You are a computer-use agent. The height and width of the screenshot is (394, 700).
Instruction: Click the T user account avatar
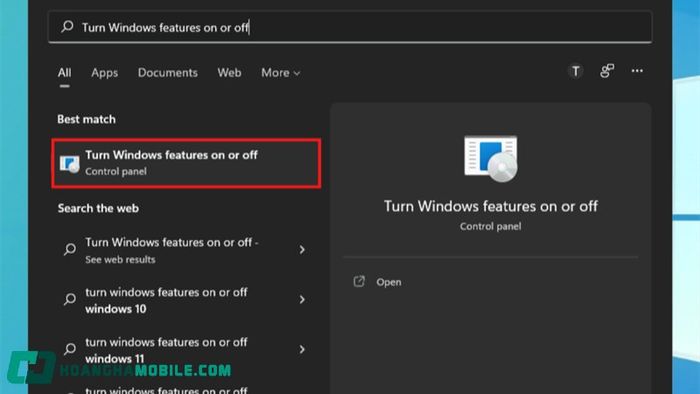[575, 71]
